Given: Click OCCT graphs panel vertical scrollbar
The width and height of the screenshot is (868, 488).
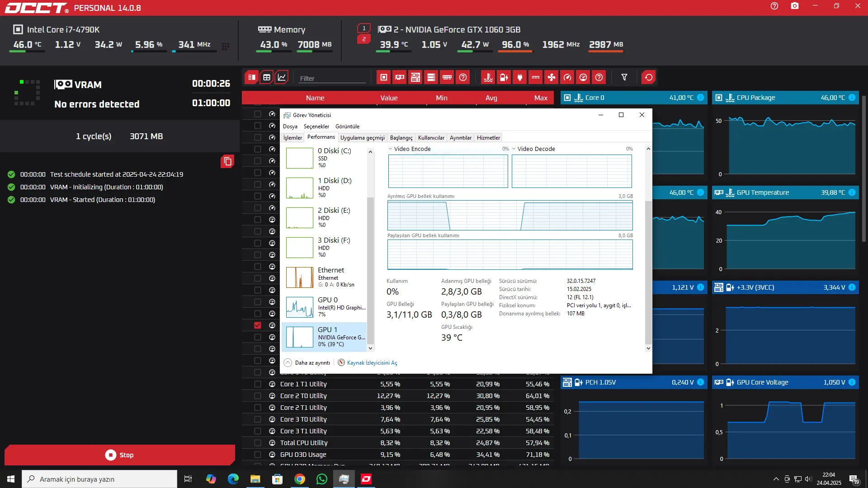Looking at the screenshot, I should tap(864, 169).
